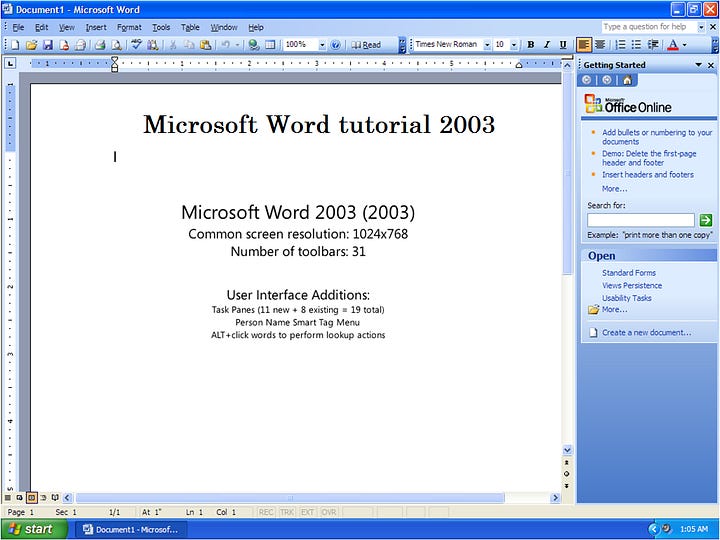Open the File menu
Viewport: 720px width, 540px height.
[x=18, y=28]
